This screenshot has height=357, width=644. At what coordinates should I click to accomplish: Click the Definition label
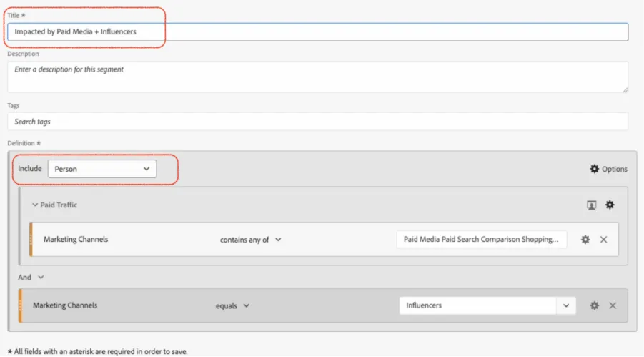pyautogui.click(x=24, y=143)
